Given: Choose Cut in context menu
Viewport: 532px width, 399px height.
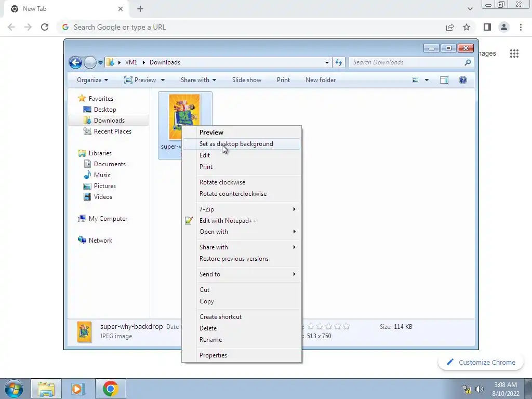Looking at the screenshot, I should pyautogui.click(x=242, y=290).
